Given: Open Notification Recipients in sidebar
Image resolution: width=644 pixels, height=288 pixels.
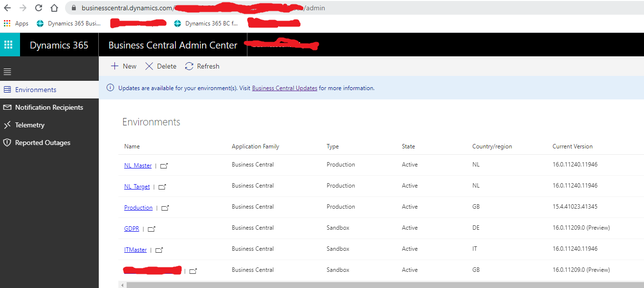Looking at the screenshot, I should [x=49, y=107].
